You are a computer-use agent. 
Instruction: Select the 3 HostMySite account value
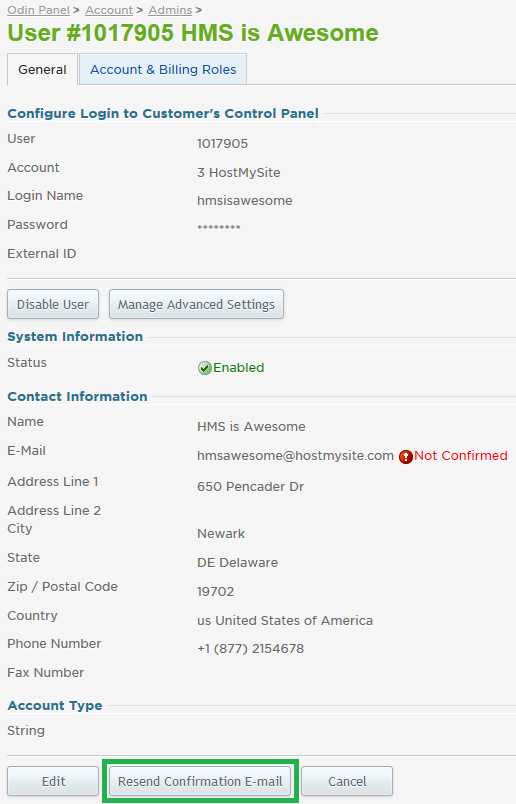coord(239,172)
